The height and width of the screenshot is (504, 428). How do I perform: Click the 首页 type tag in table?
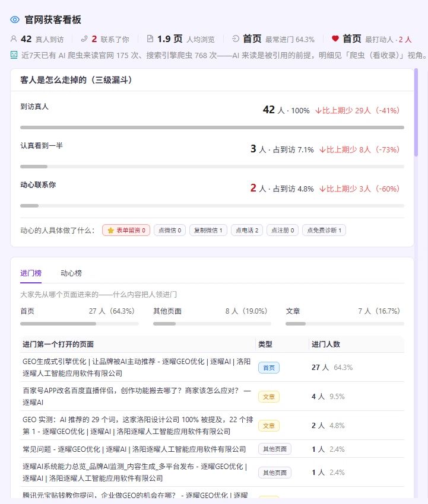[269, 368]
